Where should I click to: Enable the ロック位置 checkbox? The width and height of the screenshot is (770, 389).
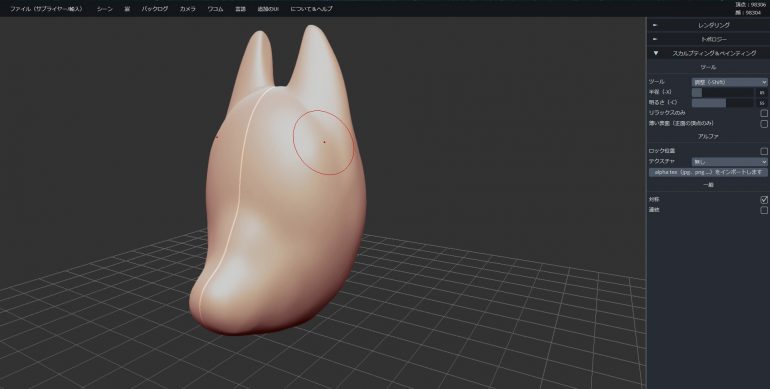pyautogui.click(x=764, y=151)
